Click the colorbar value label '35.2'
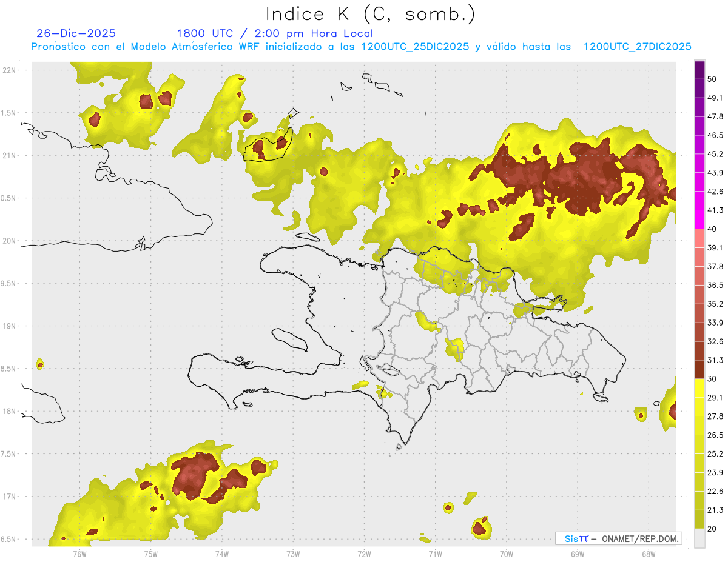The width and height of the screenshot is (728, 562). pyautogui.click(x=715, y=304)
